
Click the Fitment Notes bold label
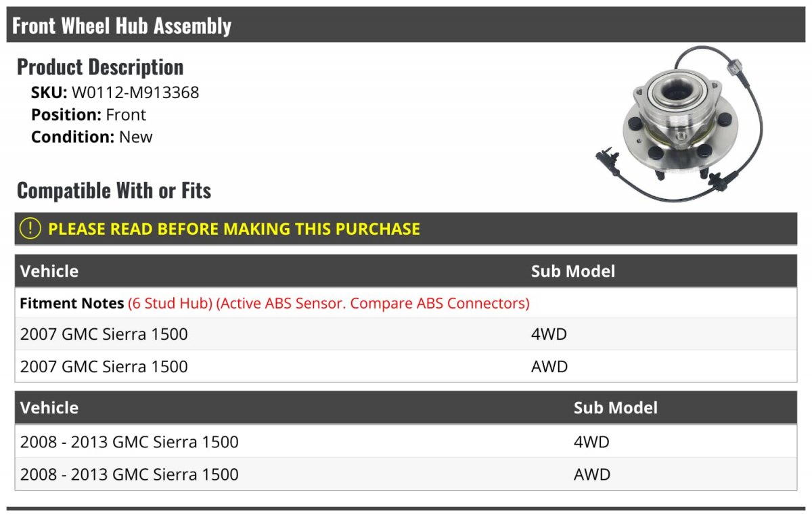(72, 303)
